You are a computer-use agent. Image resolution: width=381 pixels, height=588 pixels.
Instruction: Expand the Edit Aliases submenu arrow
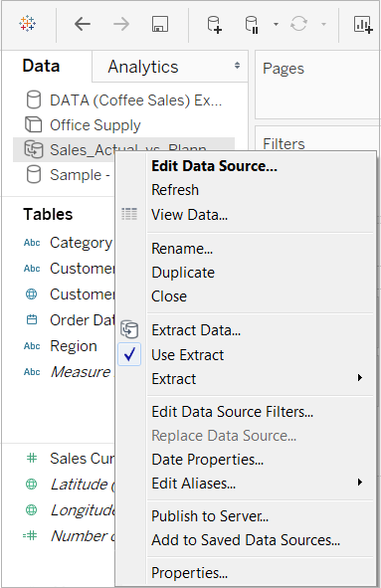tap(360, 483)
